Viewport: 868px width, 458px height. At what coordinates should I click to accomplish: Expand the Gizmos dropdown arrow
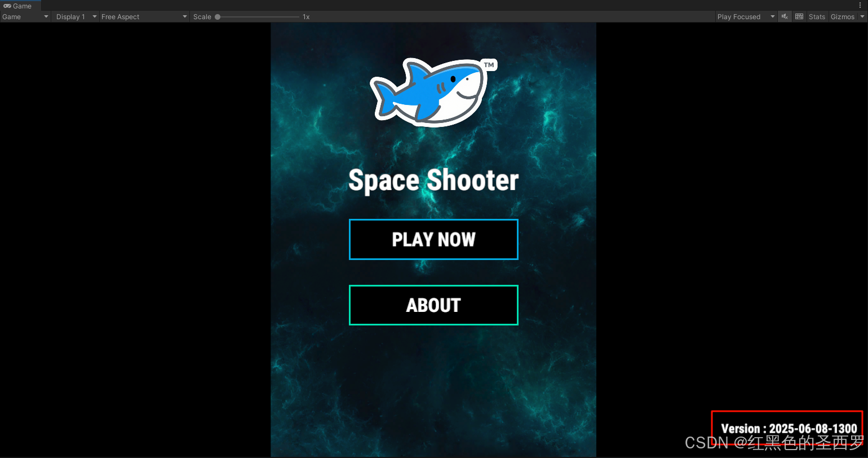(x=862, y=17)
